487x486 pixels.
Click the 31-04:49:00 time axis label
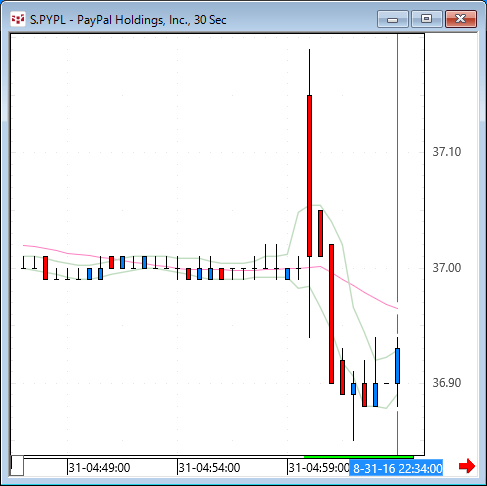click(x=99, y=468)
